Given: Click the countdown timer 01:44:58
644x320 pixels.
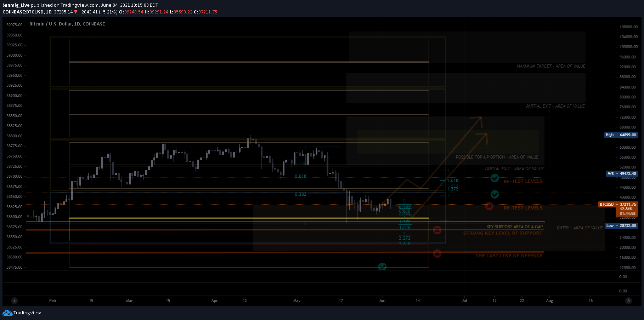Looking at the screenshot, I should [x=627, y=213].
